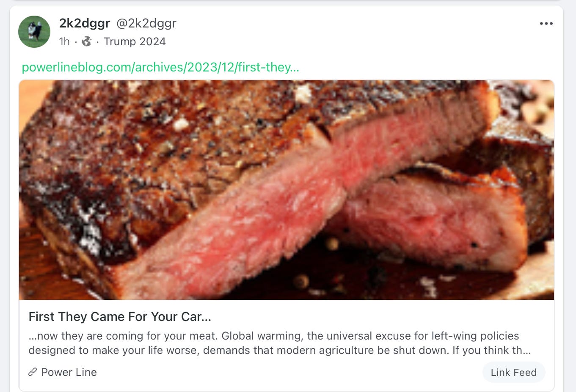This screenshot has width=576, height=392.
Task: Open the 2k2dggr display name
Action: (85, 23)
